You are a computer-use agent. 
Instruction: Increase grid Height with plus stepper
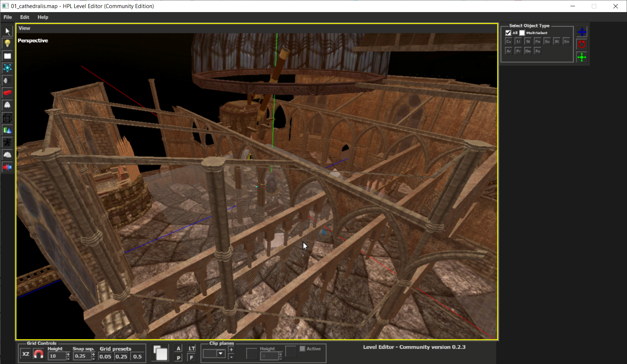tap(68, 354)
